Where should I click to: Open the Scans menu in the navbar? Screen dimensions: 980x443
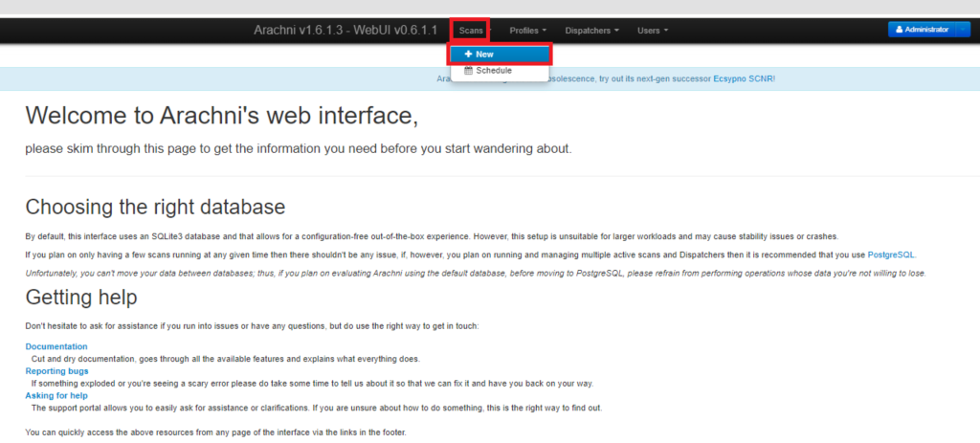(x=471, y=31)
